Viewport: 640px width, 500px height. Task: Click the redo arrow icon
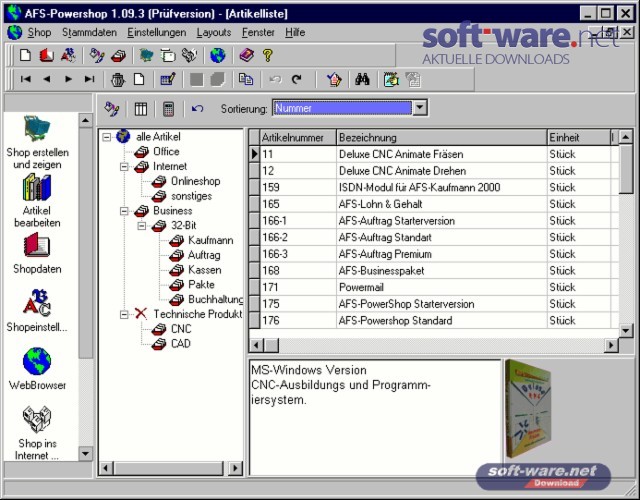(297, 79)
